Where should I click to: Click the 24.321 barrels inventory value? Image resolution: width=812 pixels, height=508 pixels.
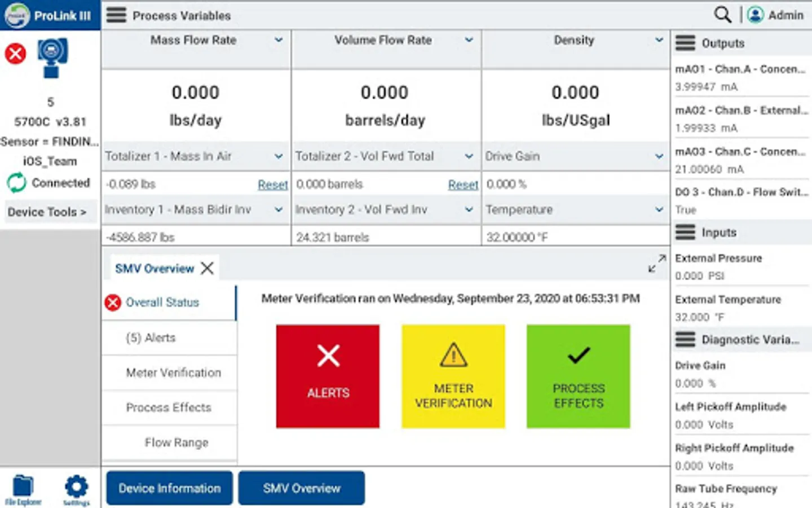(333, 238)
